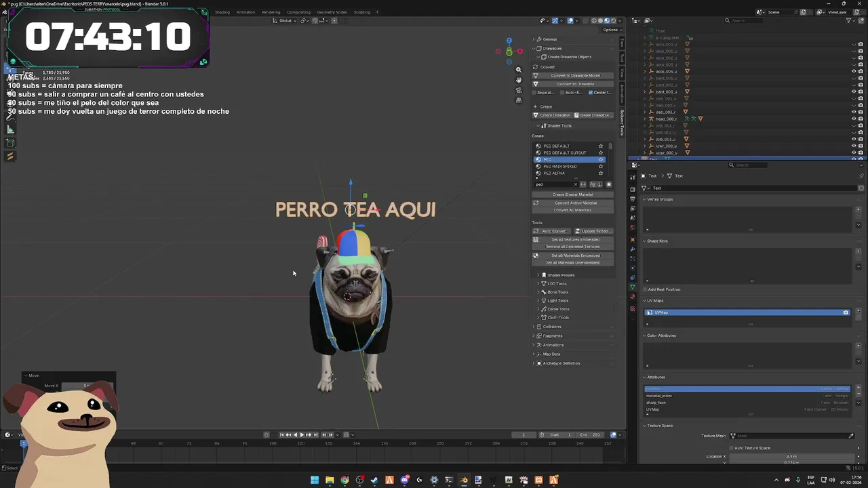868x488 pixels.
Task: Favorite the PED DEFAULT shader star
Action: click(x=600, y=146)
